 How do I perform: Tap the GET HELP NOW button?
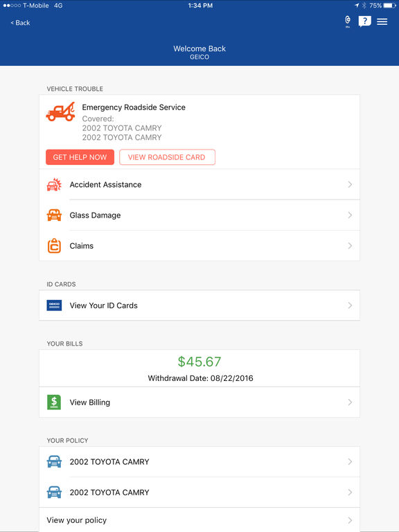(80, 157)
